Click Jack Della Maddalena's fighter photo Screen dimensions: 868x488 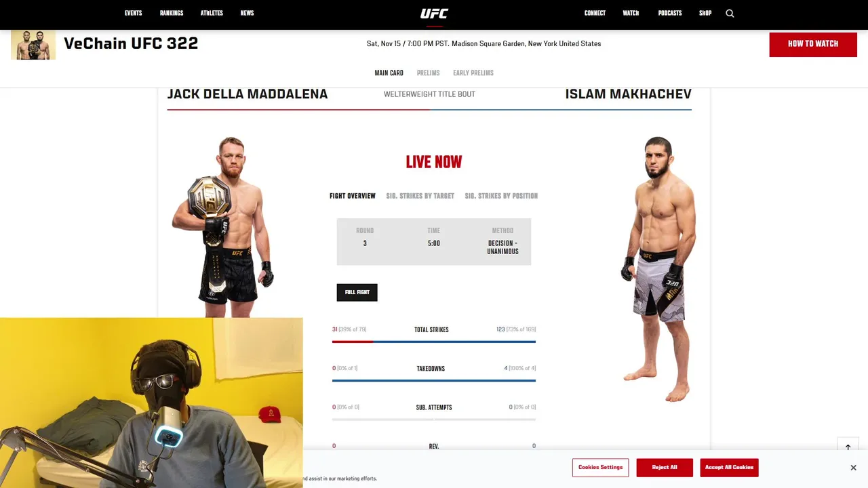pyautogui.click(x=224, y=224)
